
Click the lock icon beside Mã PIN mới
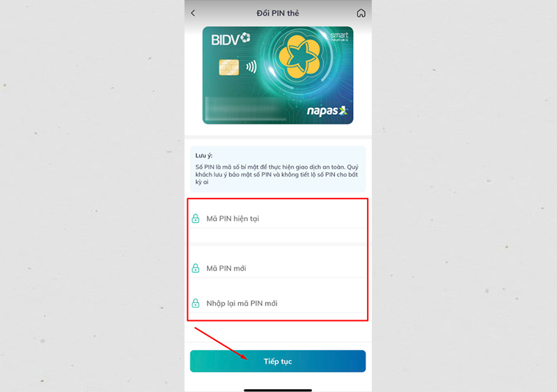tap(196, 268)
